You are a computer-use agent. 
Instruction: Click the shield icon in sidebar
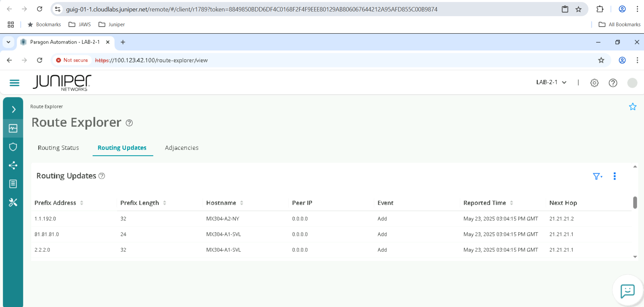[x=13, y=147]
